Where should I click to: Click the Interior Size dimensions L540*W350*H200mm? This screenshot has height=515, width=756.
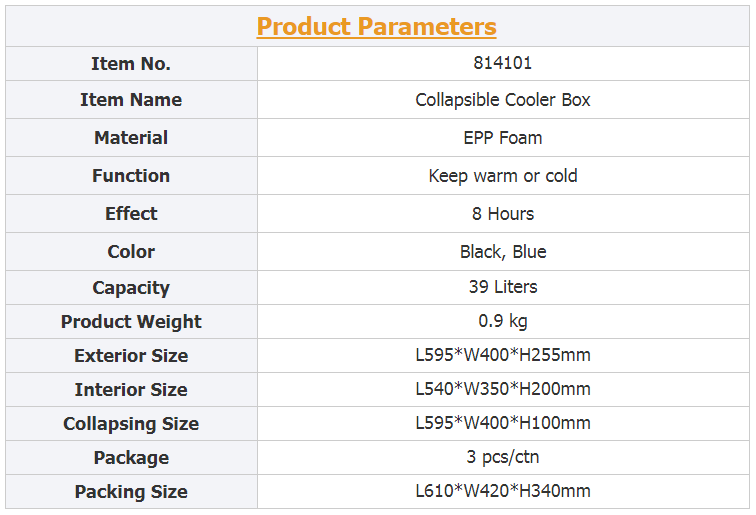(x=502, y=389)
